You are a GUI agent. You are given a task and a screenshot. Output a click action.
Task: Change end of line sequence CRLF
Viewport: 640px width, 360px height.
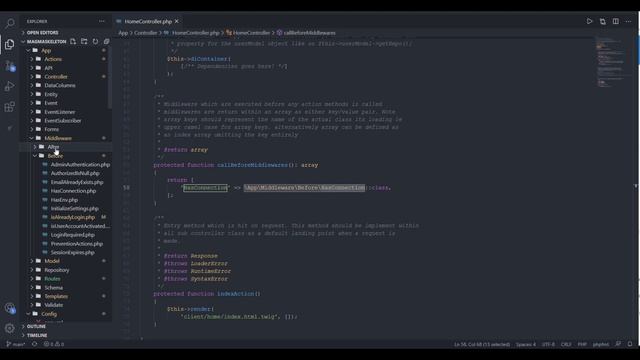click(566, 344)
